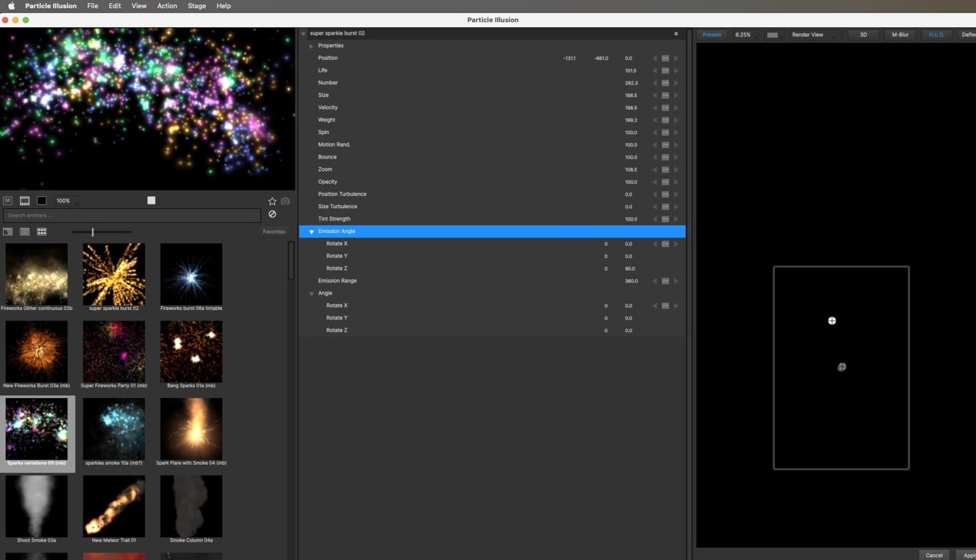This screenshot has height=560, width=976.
Task: Switch emitter library to grid thumbnail view
Action: pos(42,232)
